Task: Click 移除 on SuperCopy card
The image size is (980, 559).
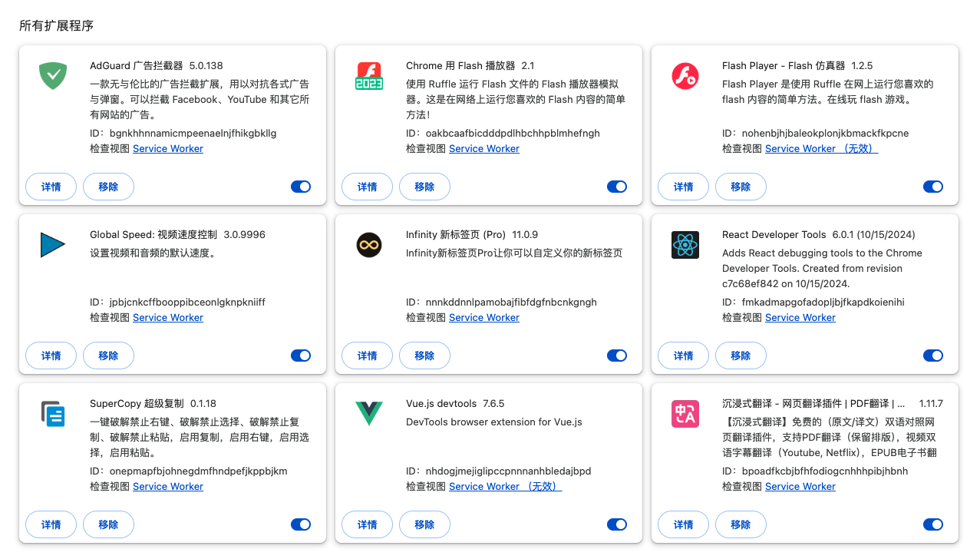Action: point(108,524)
